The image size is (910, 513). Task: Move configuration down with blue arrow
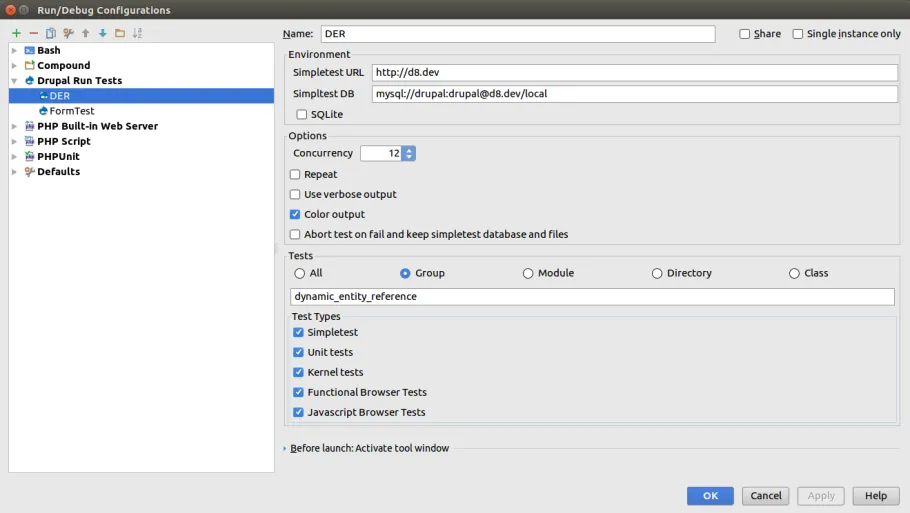pyautogui.click(x=103, y=33)
